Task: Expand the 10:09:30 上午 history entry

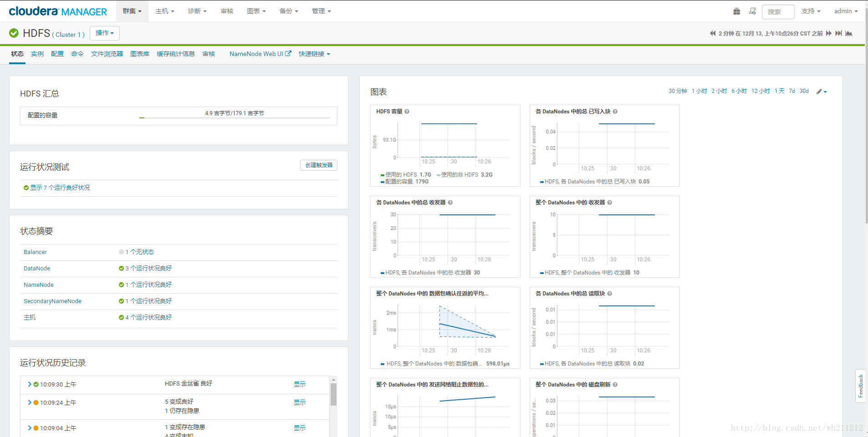Action: [30, 385]
